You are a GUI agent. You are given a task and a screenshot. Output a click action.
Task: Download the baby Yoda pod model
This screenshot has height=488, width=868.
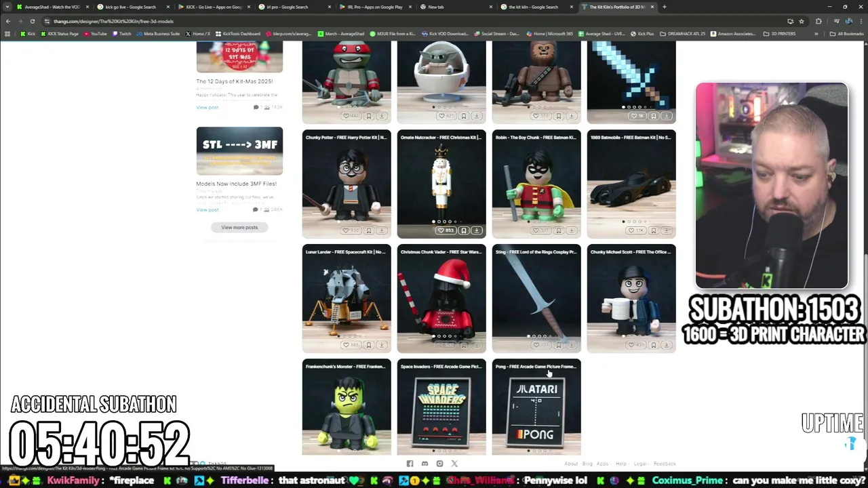477,116
